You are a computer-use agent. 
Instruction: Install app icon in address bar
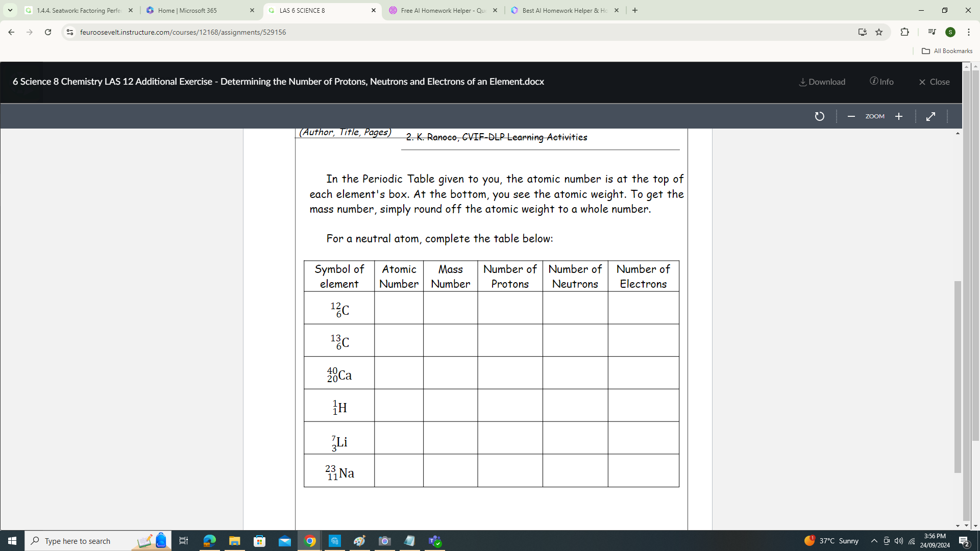pyautogui.click(x=862, y=32)
